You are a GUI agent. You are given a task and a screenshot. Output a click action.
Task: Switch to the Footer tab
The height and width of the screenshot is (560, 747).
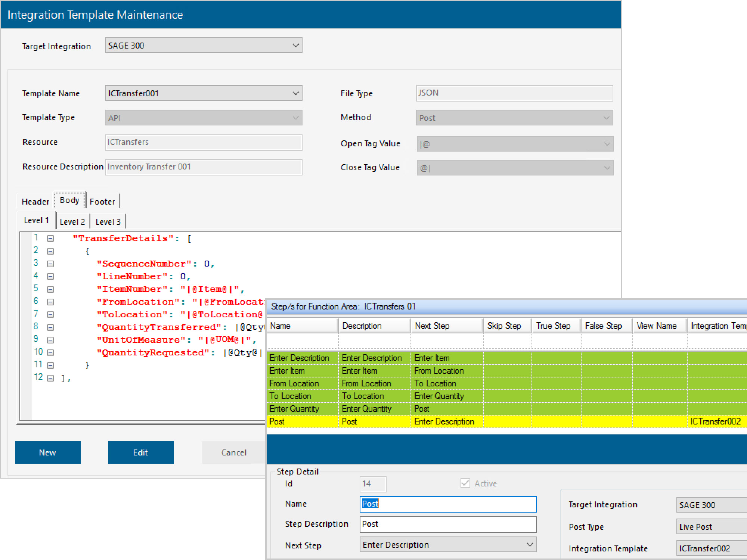click(x=103, y=201)
